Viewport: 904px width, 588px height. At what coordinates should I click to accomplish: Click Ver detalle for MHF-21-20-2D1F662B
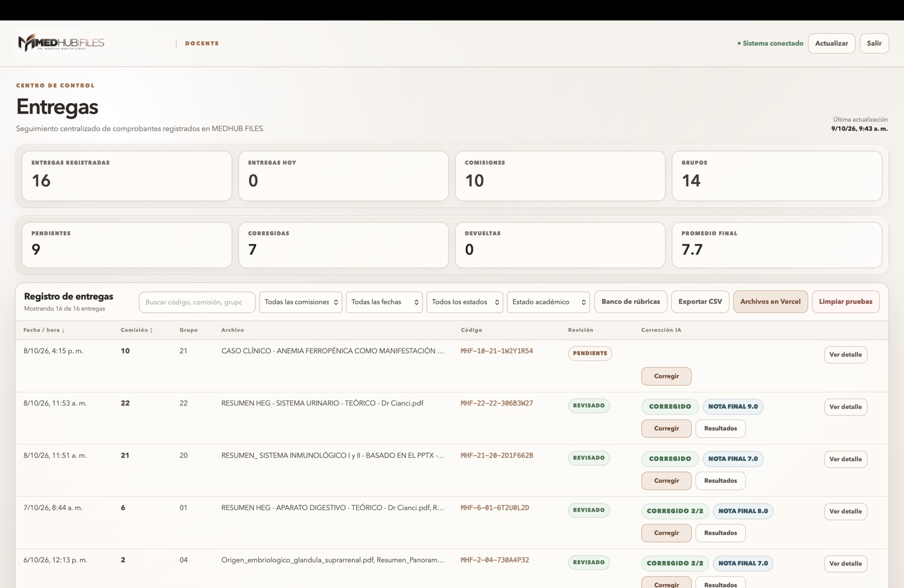click(846, 459)
